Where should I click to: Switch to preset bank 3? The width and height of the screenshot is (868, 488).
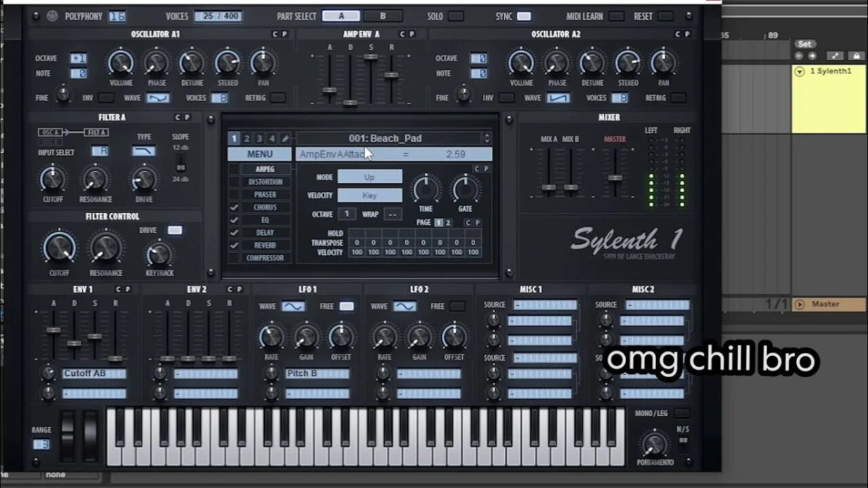pos(260,138)
